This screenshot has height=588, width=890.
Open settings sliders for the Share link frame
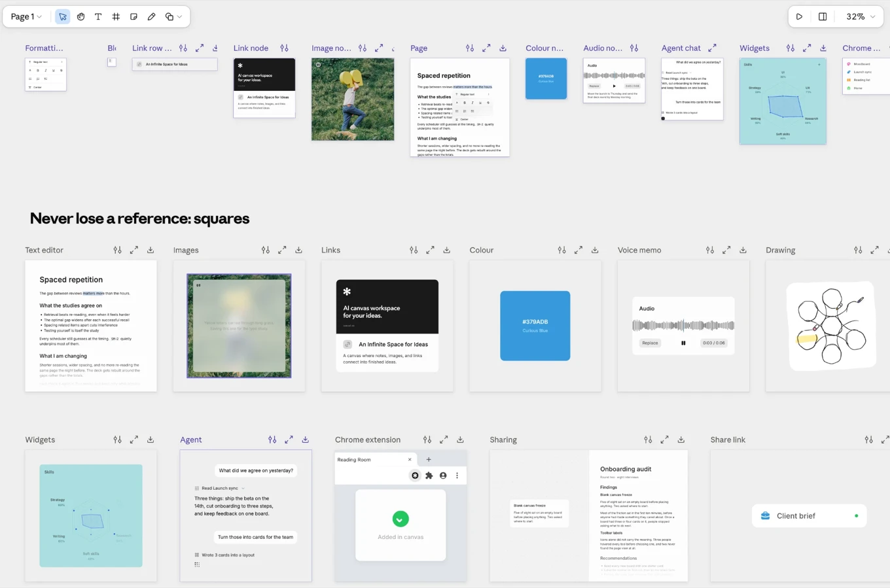coord(868,440)
